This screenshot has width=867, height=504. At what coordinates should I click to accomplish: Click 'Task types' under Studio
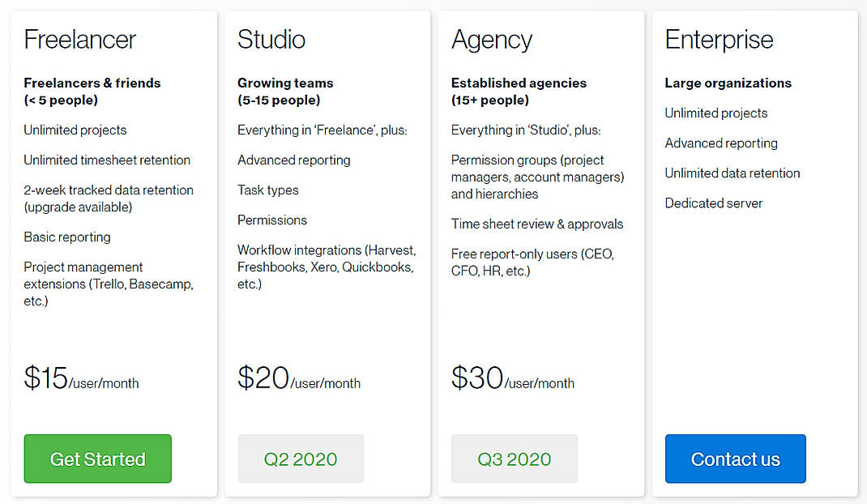268,190
